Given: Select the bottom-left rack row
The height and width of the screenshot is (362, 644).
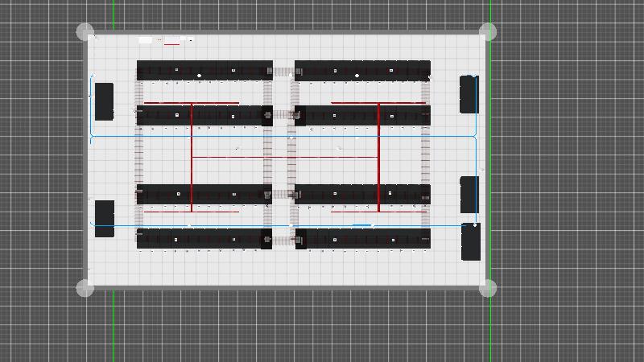Looking at the screenshot, I should (204, 239).
